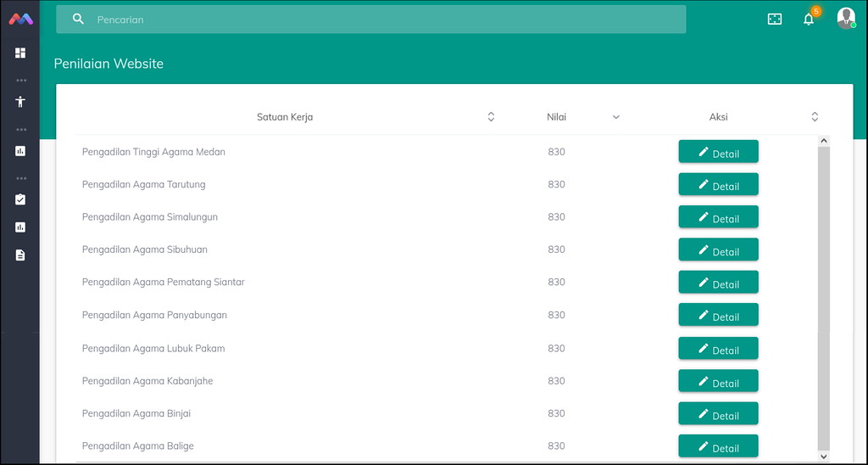
Task: Open Detail for Pengadilan Agama Tarutung
Action: (719, 184)
